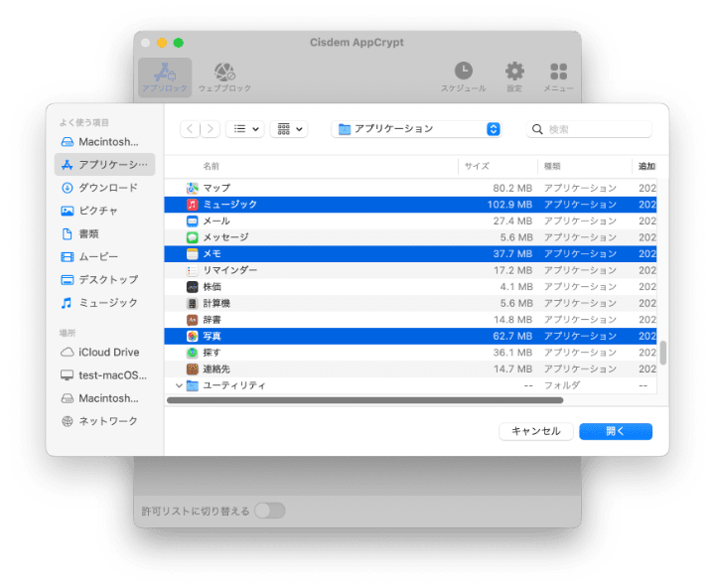The width and height of the screenshot is (715, 588).
Task: Click the キャンセル button
Action: [535, 431]
